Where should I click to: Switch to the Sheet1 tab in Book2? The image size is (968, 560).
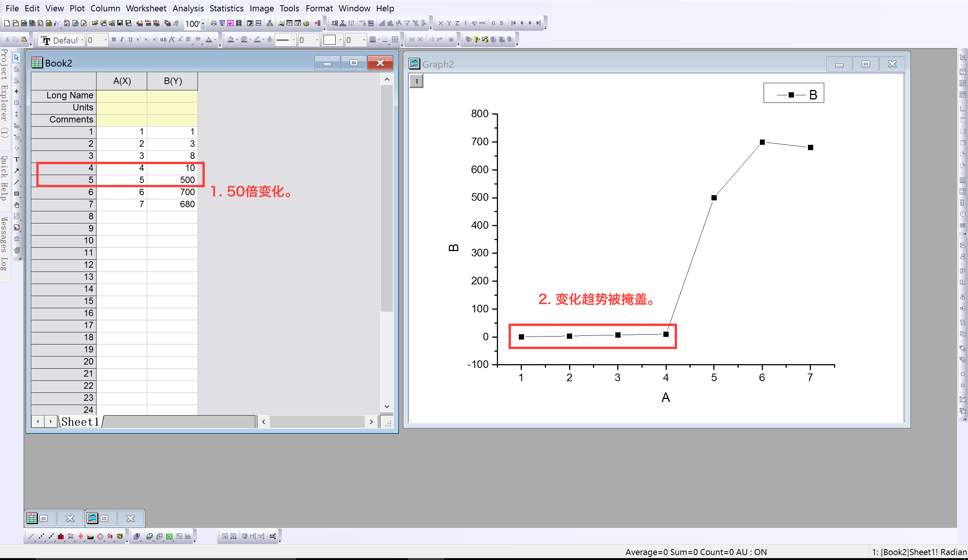(80, 422)
